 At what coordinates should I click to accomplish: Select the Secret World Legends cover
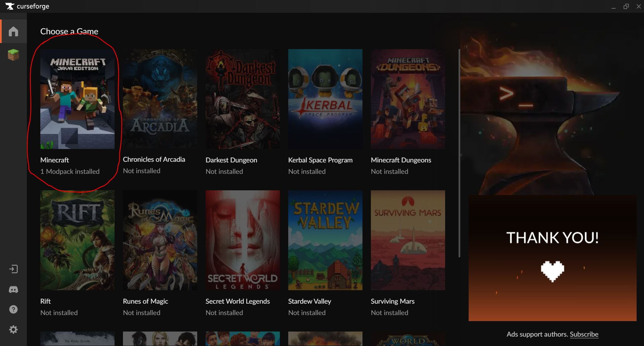(243, 240)
